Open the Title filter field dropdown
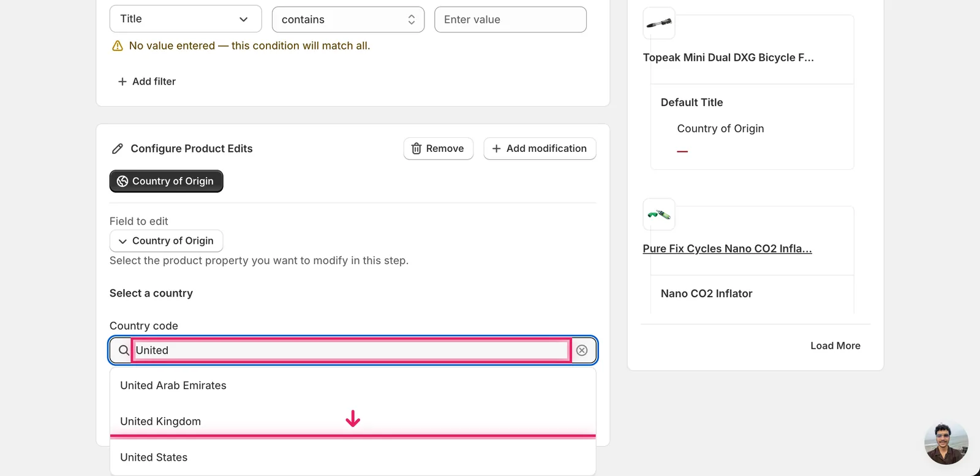This screenshot has width=980, height=476. tap(186, 19)
